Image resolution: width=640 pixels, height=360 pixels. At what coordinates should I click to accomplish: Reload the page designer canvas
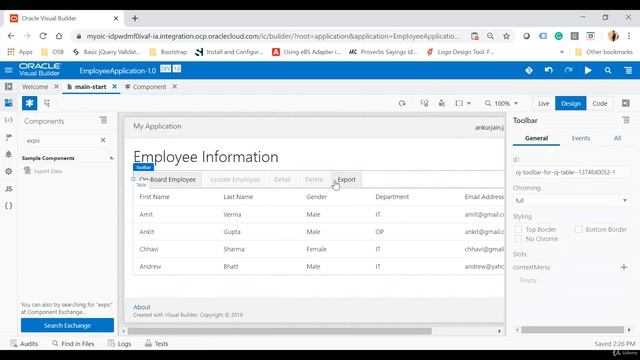pos(402,103)
